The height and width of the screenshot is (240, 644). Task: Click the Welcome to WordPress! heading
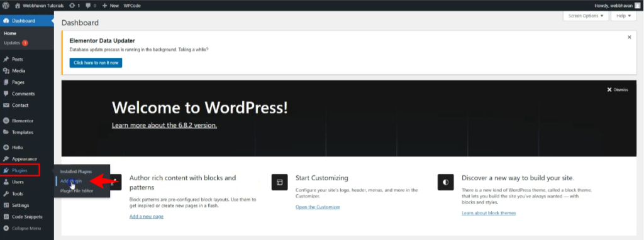point(199,107)
